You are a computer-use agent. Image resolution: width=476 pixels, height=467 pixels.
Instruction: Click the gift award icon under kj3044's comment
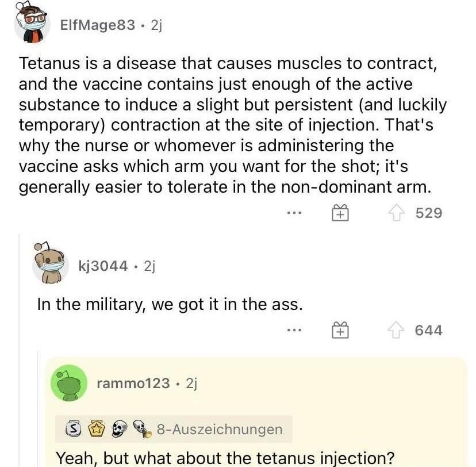pos(340,330)
